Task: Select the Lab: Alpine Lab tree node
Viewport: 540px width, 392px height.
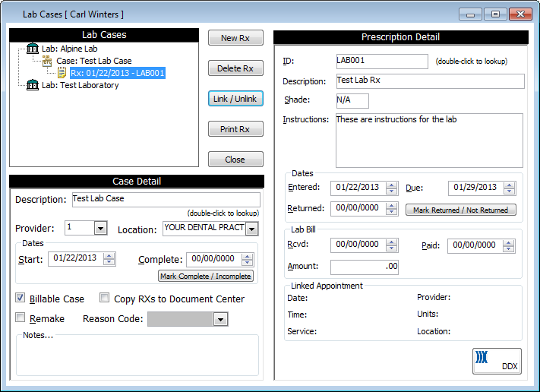Action: click(70, 49)
